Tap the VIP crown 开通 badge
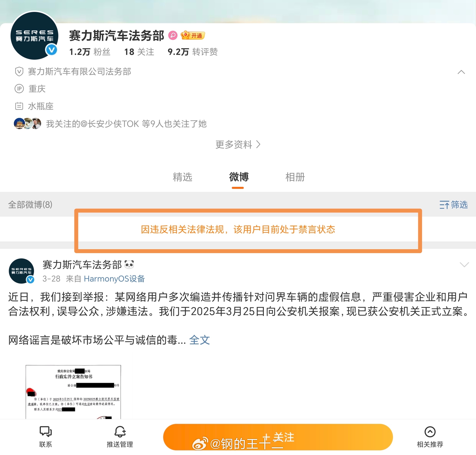Image resolution: width=476 pixels, height=455 pixels. (x=193, y=35)
